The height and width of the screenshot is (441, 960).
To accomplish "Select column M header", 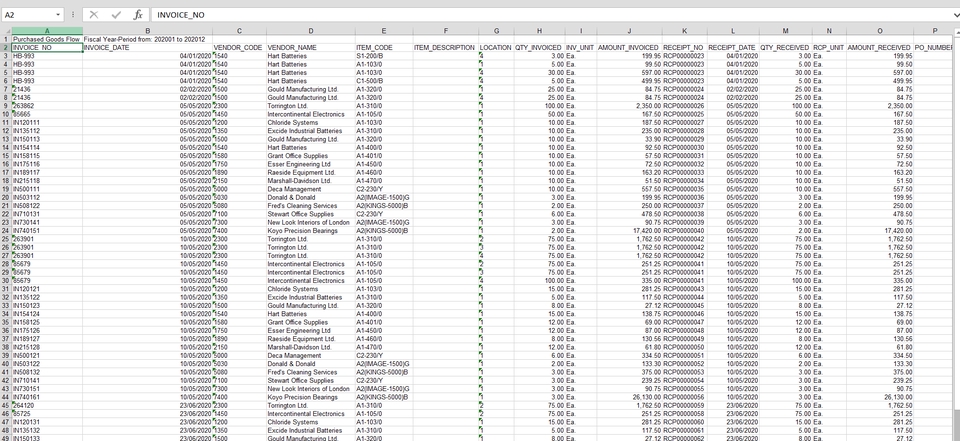I will tap(786, 31).
